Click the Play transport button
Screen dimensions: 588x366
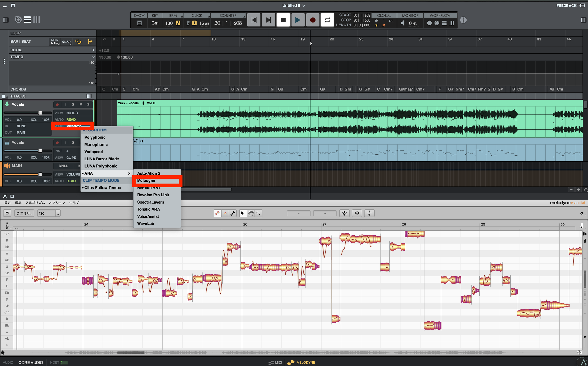tap(298, 20)
